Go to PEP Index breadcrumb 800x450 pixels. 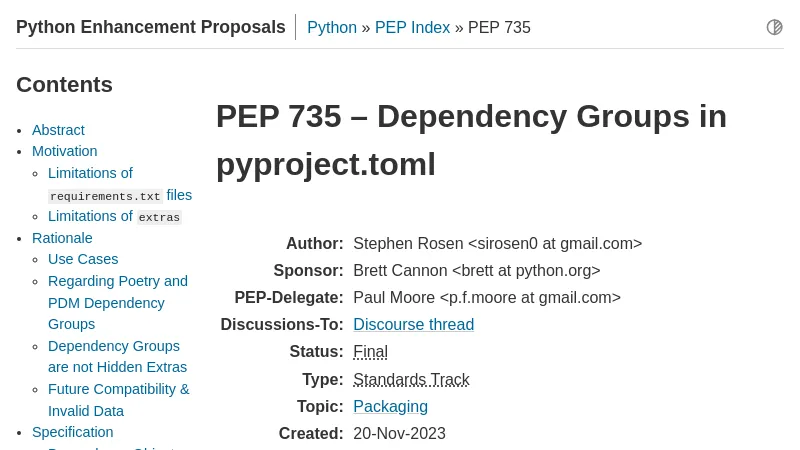(x=412, y=27)
